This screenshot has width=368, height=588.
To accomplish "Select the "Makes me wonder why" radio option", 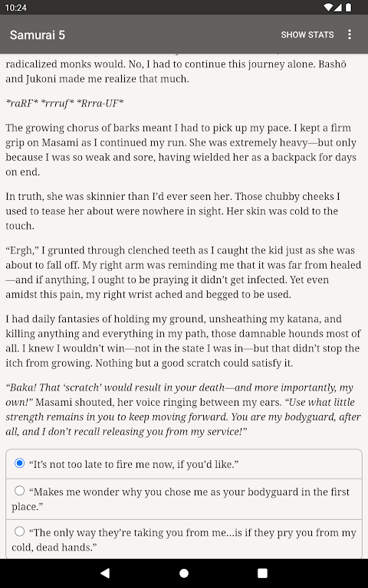I will tap(19, 491).
